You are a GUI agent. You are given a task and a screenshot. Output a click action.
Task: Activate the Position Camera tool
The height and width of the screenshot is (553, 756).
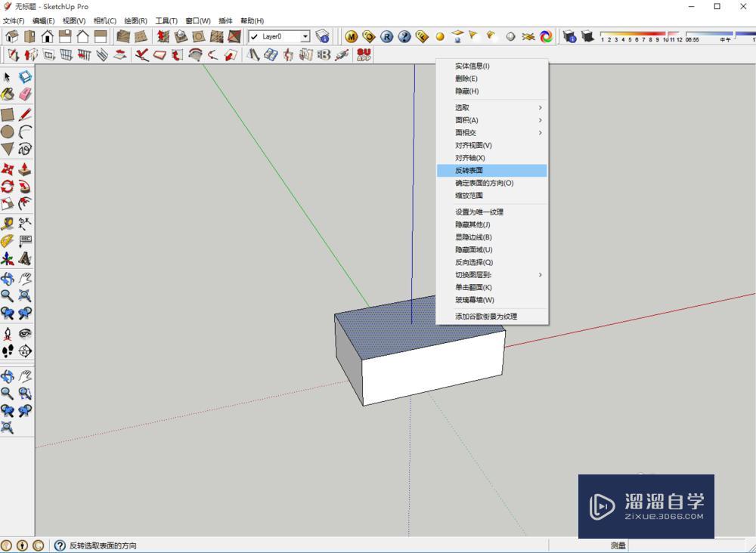8,333
